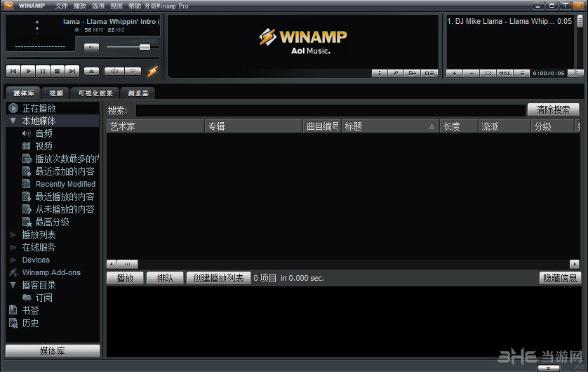
Task: Click the wrench configuration icon
Action: [396, 73]
